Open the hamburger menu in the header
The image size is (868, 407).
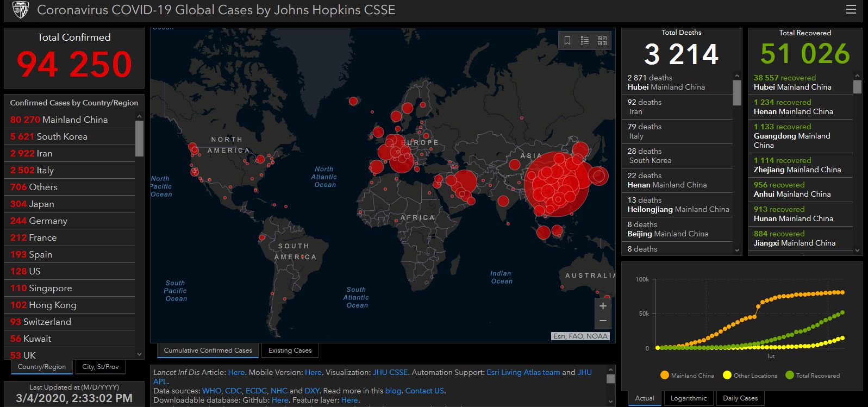[x=851, y=10]
